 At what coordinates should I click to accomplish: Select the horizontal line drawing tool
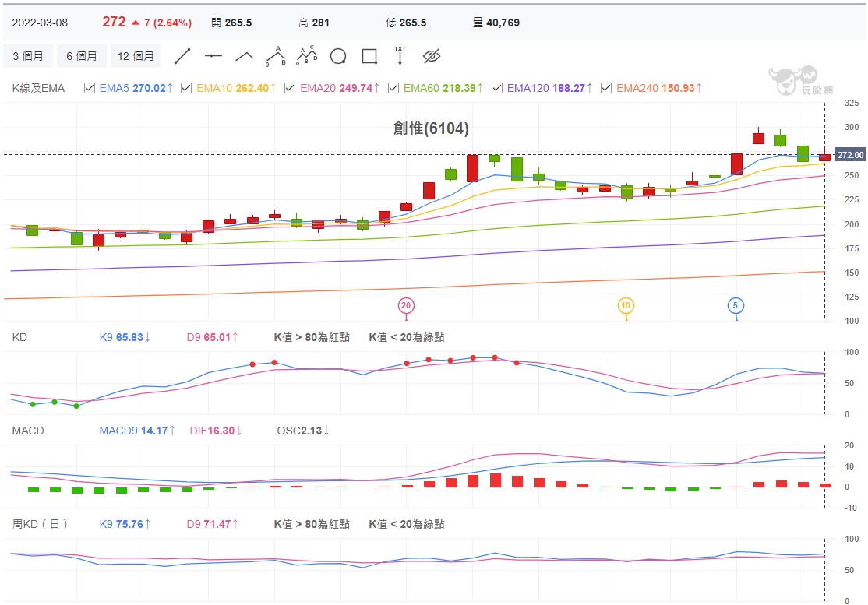(213, 56)
